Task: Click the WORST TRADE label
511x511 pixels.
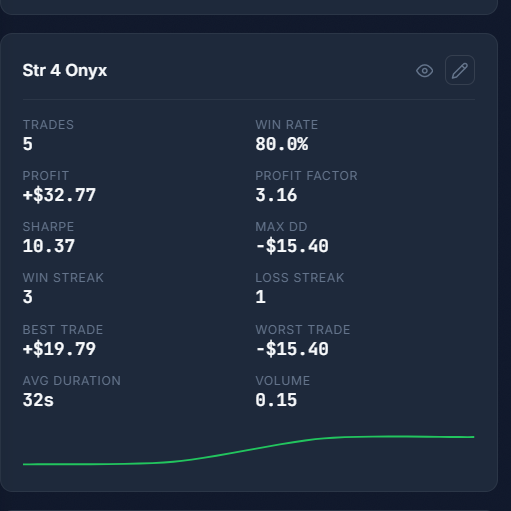Action: pyautogui.click(x=303, y=330)
